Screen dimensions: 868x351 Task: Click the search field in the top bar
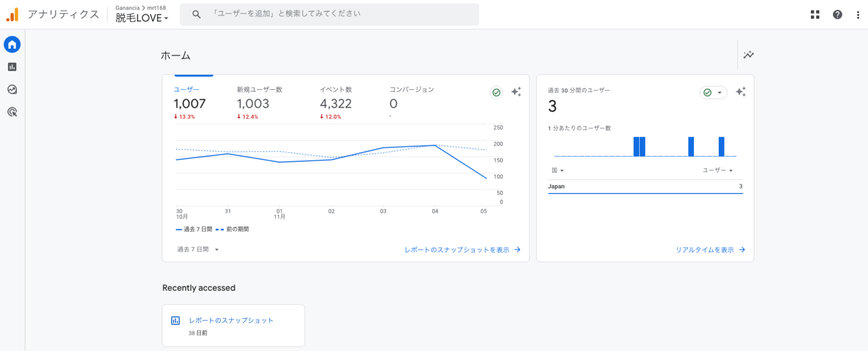pyautogui.click(x=329, y=14)
